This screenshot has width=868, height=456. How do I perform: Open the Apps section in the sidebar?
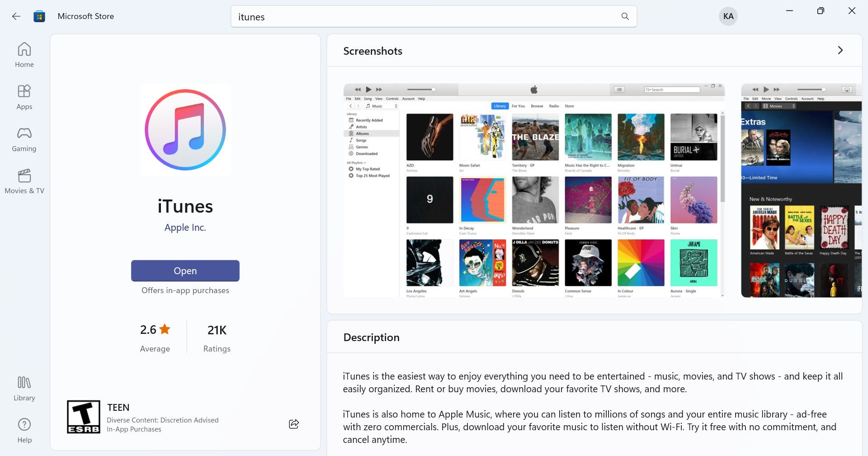[24, 97]
